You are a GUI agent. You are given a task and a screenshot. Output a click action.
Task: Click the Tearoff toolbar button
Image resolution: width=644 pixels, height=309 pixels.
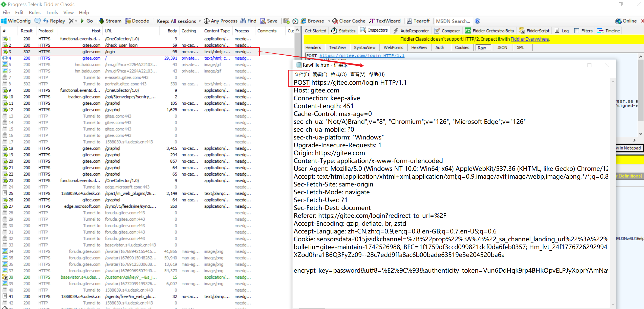(x=418, y=21)
